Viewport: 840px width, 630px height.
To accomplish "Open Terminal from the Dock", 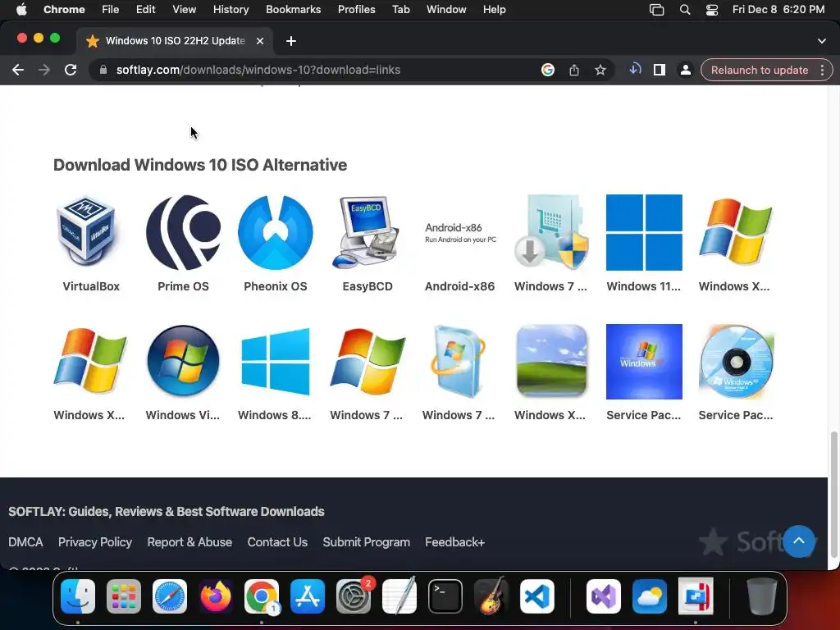I will 445,596.
